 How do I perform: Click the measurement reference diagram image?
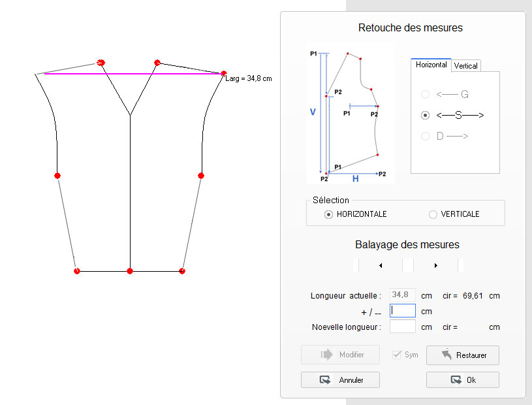(x=351, y=114)
